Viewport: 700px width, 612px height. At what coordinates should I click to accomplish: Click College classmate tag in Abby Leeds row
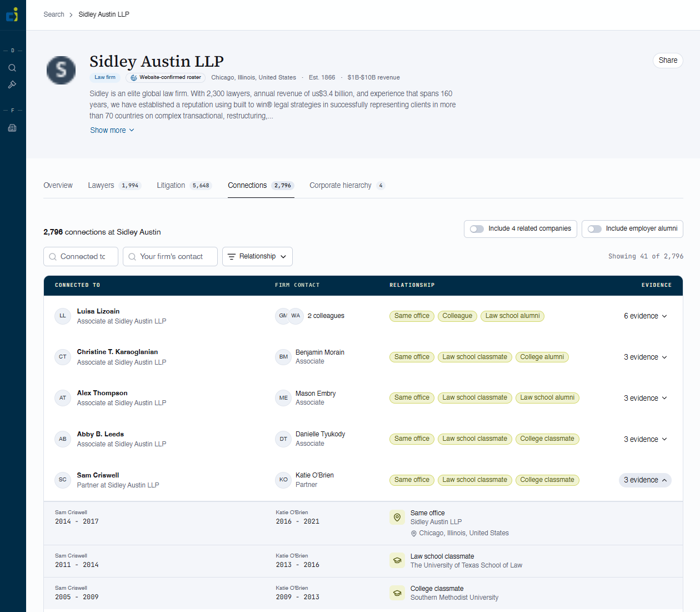[547, 439]
